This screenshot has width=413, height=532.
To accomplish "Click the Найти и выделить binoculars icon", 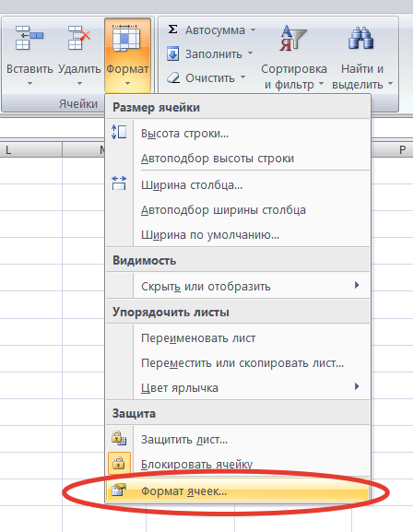I will tap(361, 38).
